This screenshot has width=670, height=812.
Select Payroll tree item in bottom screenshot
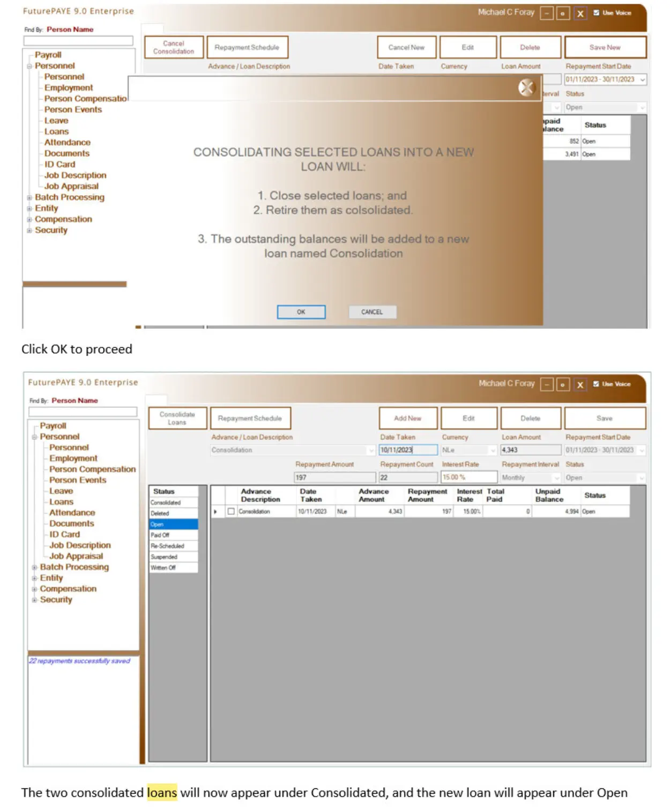click(53, 426)
